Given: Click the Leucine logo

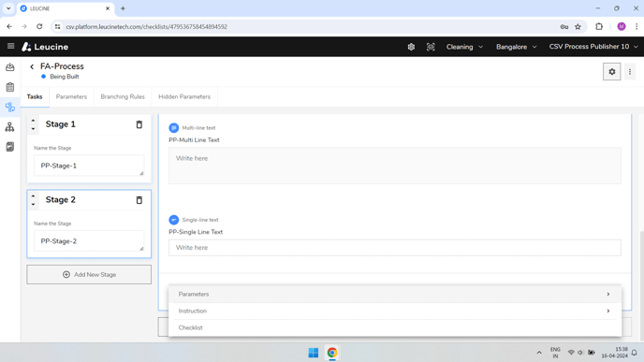Looking at the screenshot, I should coord(45,47).
